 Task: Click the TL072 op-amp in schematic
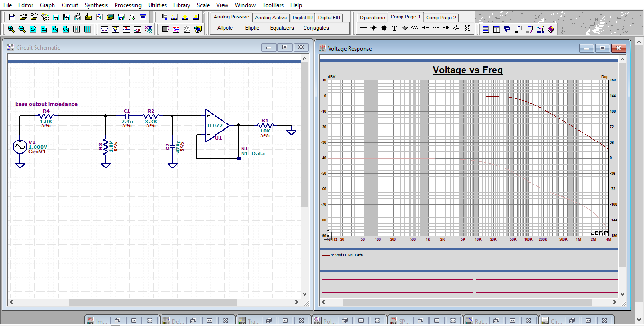[216, 126]
